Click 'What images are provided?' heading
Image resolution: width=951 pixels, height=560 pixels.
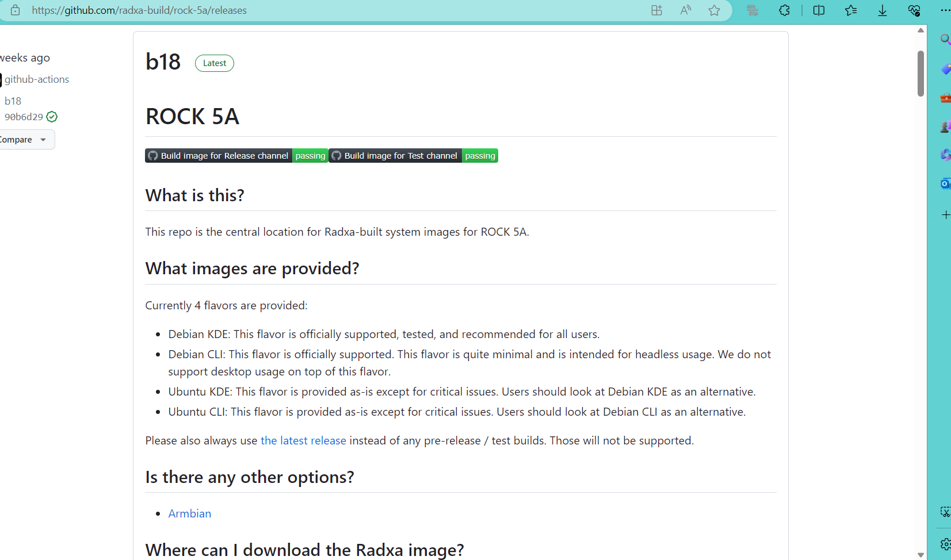point(252,269)
